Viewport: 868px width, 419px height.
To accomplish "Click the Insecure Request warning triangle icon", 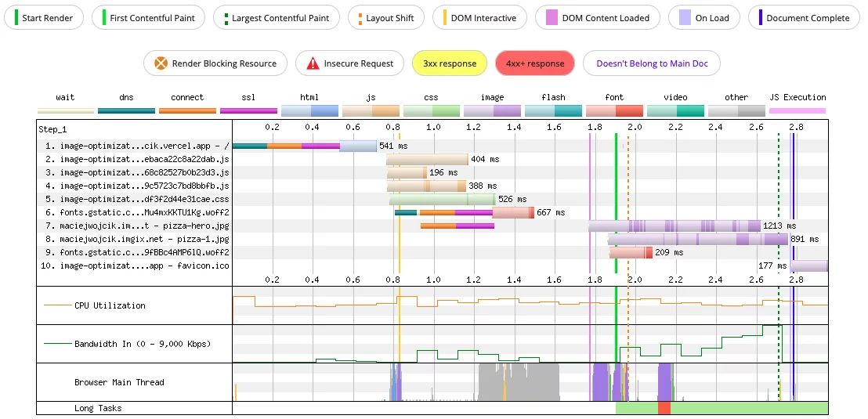I will coord(313,63).
